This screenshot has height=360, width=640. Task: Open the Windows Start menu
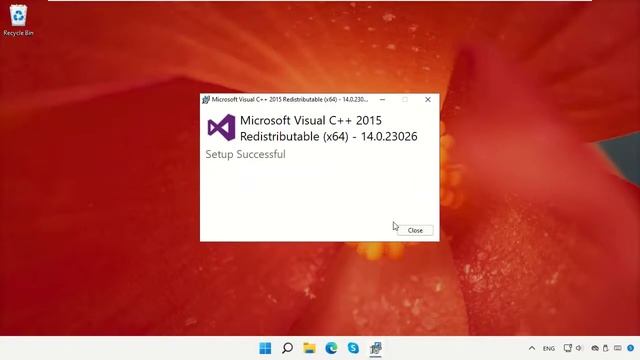click(265, 348)
